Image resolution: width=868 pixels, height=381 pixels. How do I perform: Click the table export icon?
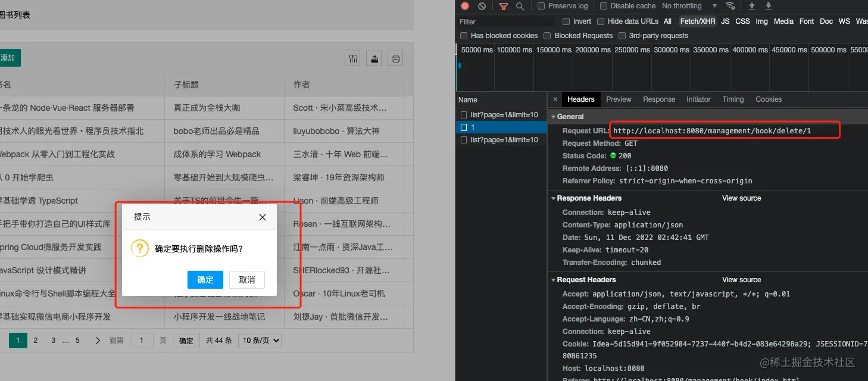click(x=374, y=58)
